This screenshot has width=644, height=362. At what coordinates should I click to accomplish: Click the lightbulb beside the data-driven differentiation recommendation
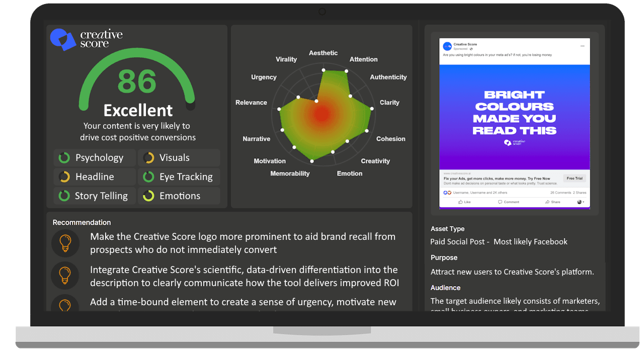coord(65,276)
